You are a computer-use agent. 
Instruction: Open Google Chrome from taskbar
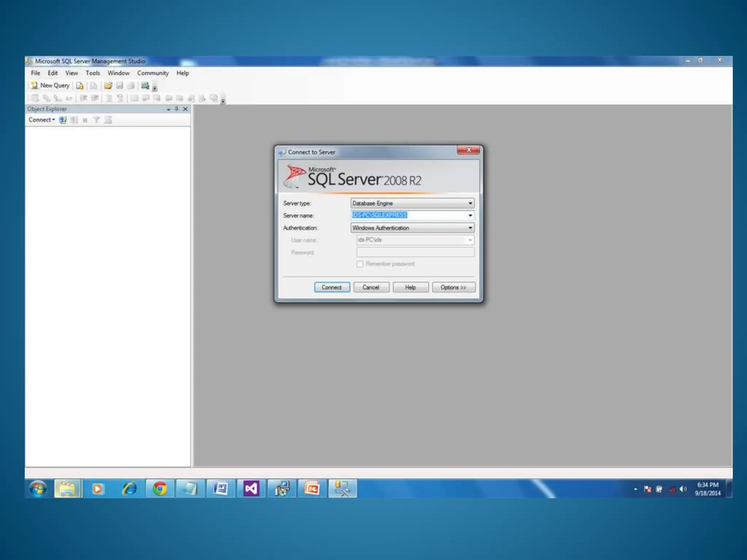(159, 489)
